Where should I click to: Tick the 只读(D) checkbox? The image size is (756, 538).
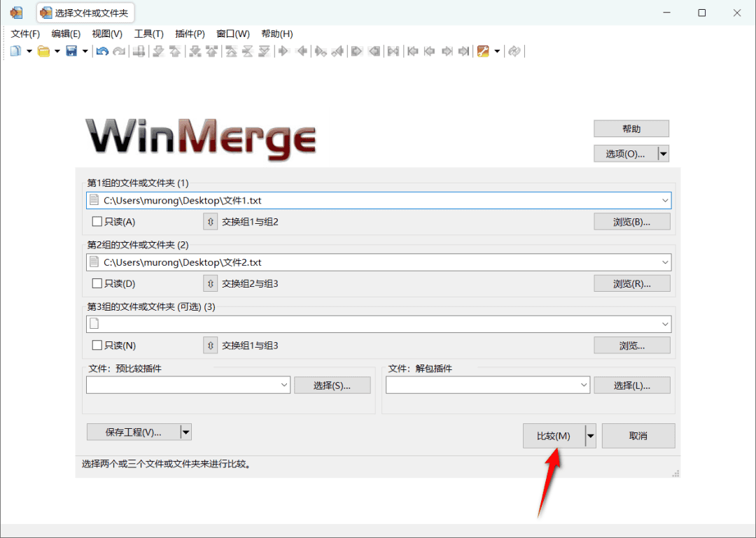[x=97, y=283]
